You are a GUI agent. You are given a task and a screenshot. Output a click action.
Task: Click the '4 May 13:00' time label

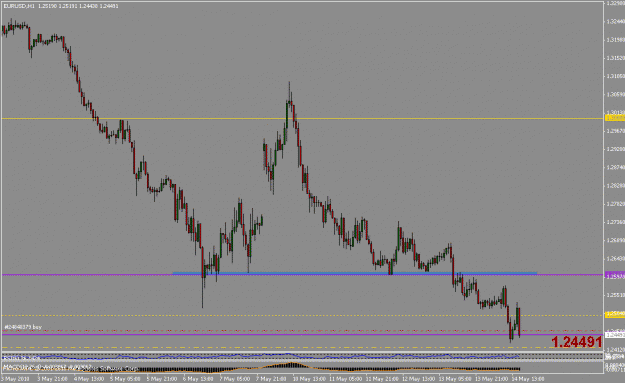pyautogui.click(x=89, y=379)
